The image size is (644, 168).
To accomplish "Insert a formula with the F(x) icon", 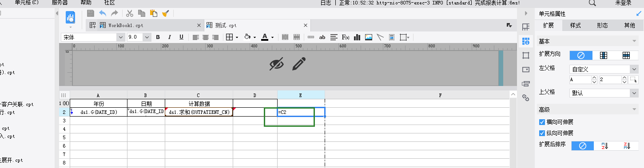I will (x=346, y=37).
